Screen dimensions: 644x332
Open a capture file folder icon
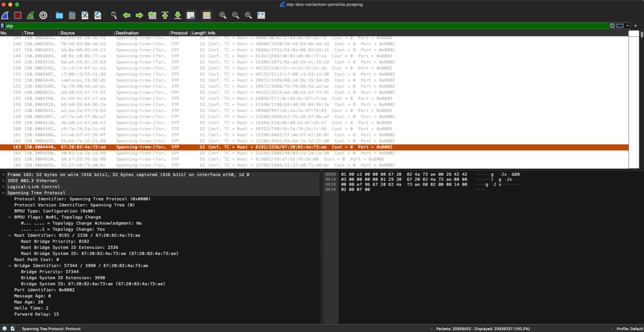click(59, 15)
